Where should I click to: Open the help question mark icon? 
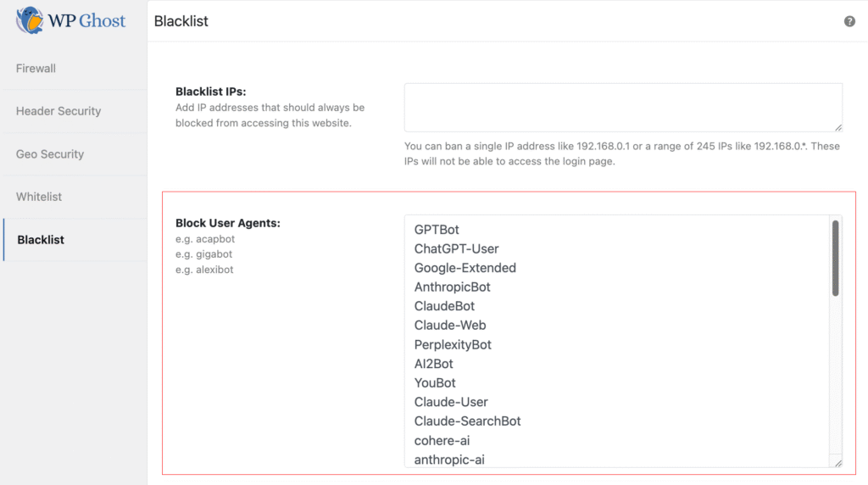tap(849, 21)
